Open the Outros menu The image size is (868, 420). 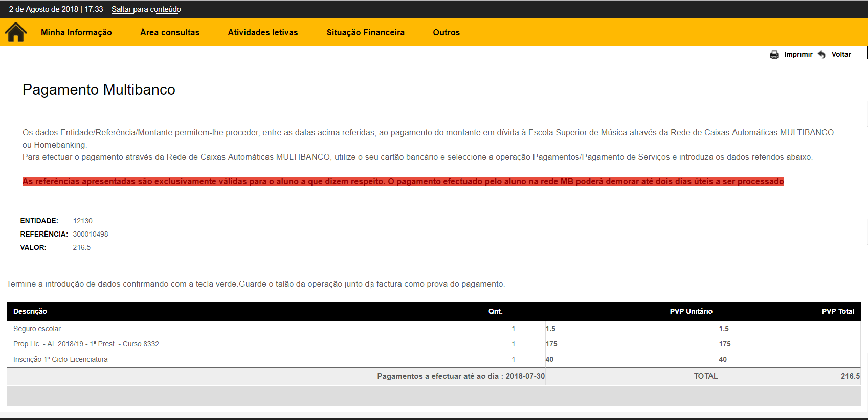(447, 32)
